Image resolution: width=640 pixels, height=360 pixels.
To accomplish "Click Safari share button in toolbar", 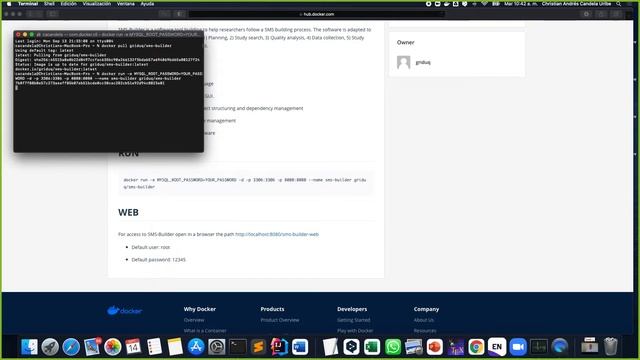I will (x=601, y=14).
